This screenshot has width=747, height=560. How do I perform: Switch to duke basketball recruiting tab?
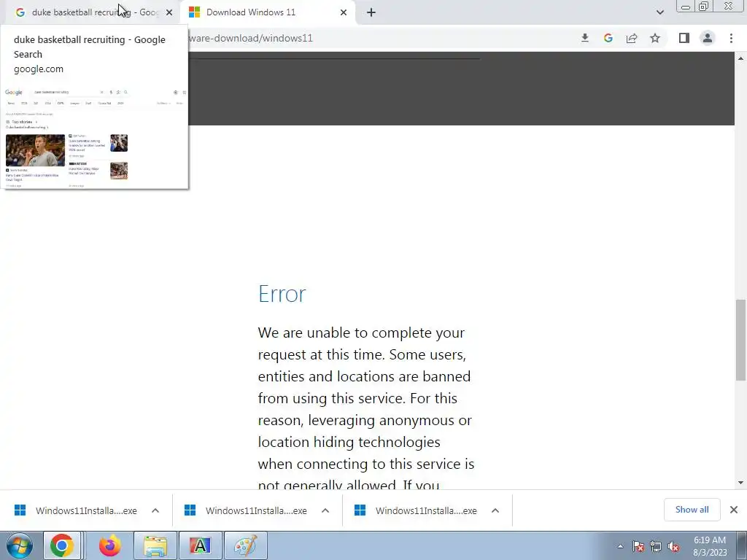pos(94,12)
